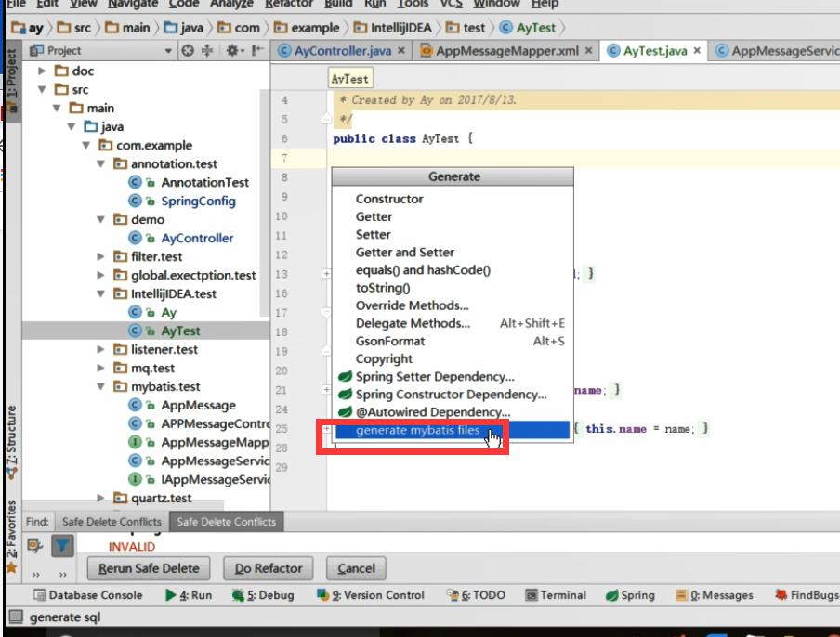Choose GsonFormat from Generate menu
The width and height of the screenshot is (840, 637).
pos(453,341)
